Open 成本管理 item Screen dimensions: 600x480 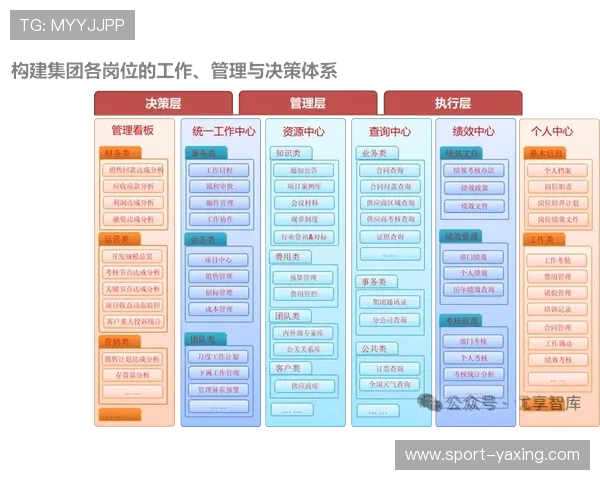[x=218, y=309]
